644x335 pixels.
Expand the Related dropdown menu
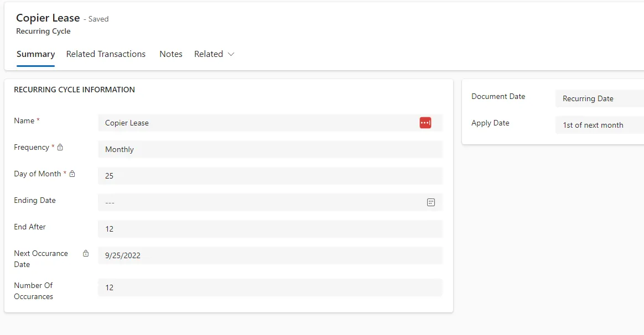point(214,54)
